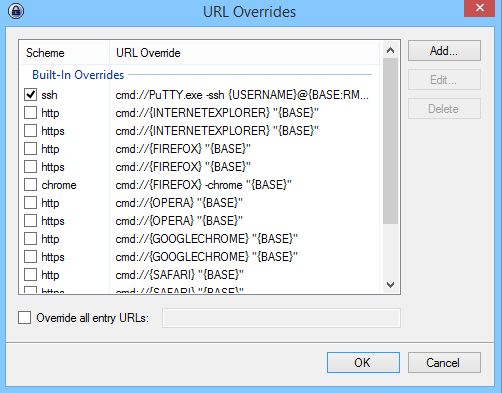Click the vertical scrollbar thumb
This screenshot has width=502, height=393.
pyautogui.click(x=390, y=141)
